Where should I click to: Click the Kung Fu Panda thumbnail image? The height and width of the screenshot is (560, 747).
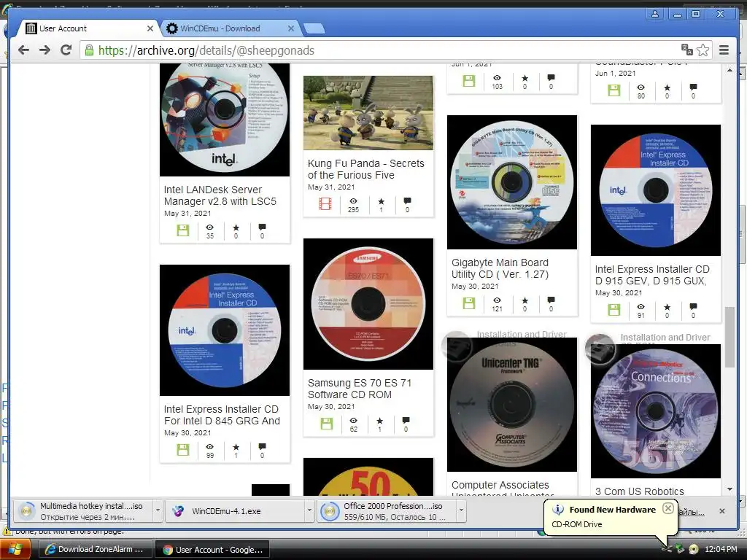(368, 113)
